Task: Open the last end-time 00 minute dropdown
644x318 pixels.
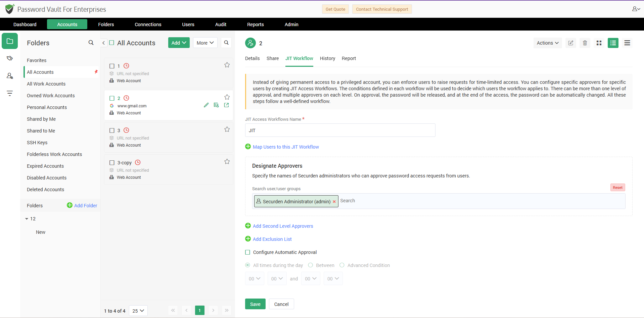Action: (x=333, y=278)
